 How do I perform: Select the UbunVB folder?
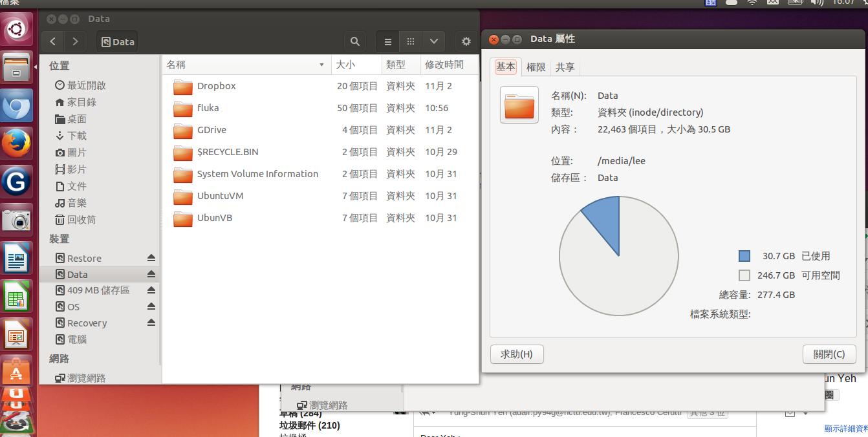click(x=320, y=218)
